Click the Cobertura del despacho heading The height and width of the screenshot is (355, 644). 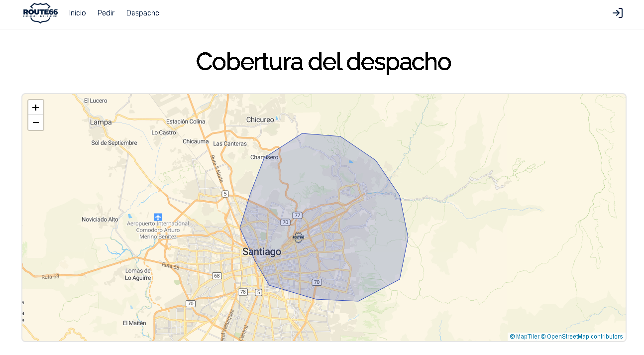(x=323, y=62)
